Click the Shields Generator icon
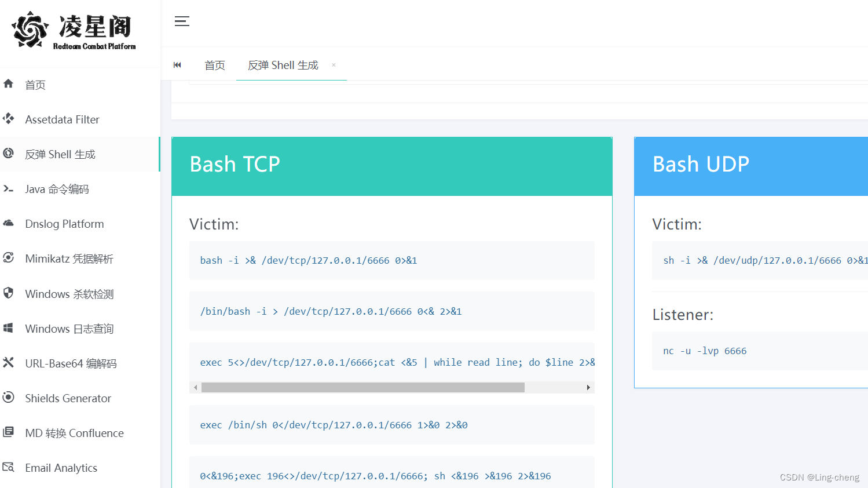 coord(8,397)
